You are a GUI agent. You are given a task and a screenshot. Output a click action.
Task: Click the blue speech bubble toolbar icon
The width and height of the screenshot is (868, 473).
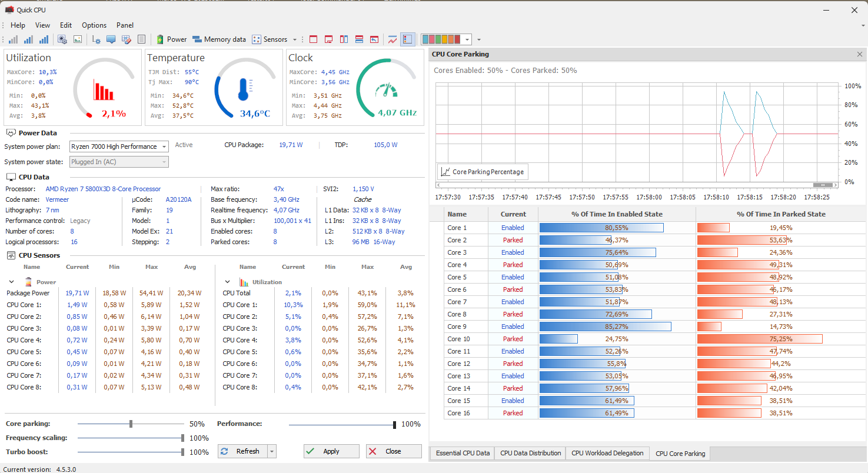111,39
